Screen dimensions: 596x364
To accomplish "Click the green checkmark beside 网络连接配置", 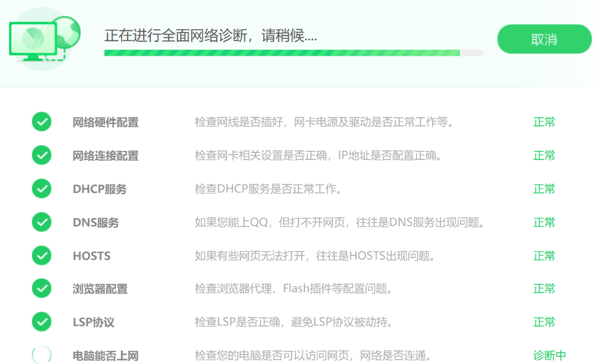I will pyautogui.click(x=42, y=155).
